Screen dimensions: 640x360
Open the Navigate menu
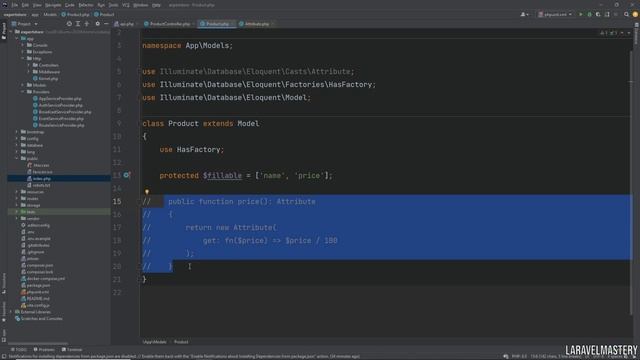[53, 5]
